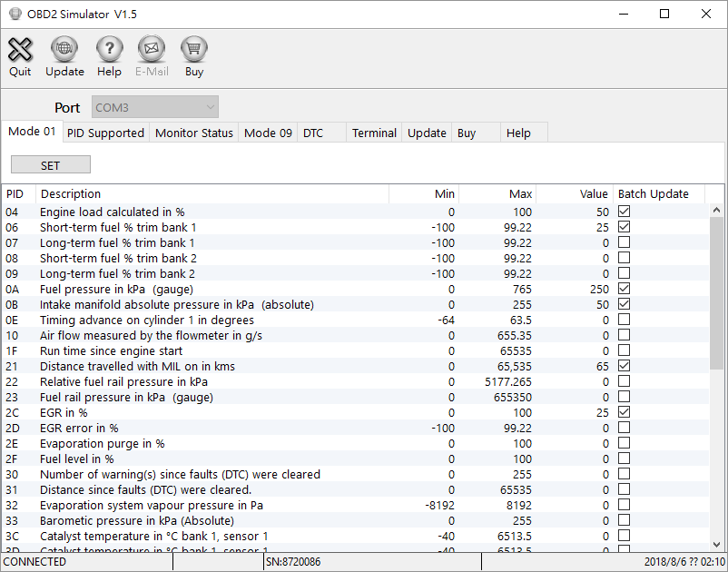Select Number of warning(s) since faults row
This screenshot has height=572, width=728.
click(x=356, y=475)
